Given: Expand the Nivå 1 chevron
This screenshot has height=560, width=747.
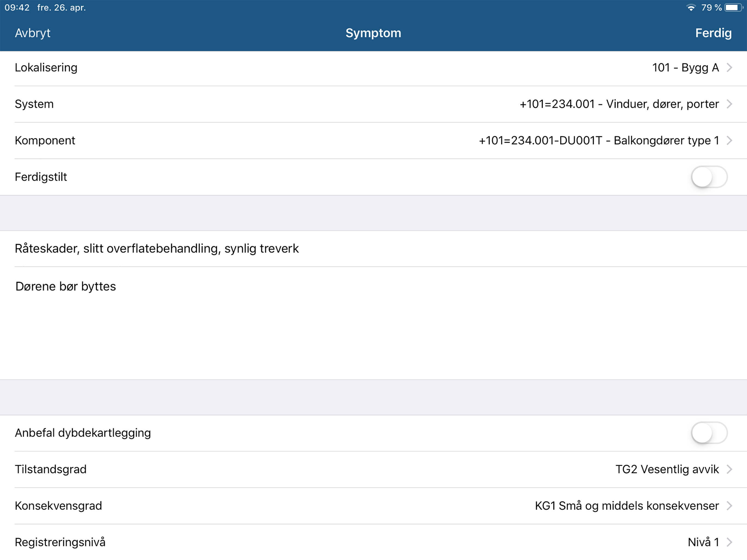Looking at the screenshot, I should tap(730, 542).
